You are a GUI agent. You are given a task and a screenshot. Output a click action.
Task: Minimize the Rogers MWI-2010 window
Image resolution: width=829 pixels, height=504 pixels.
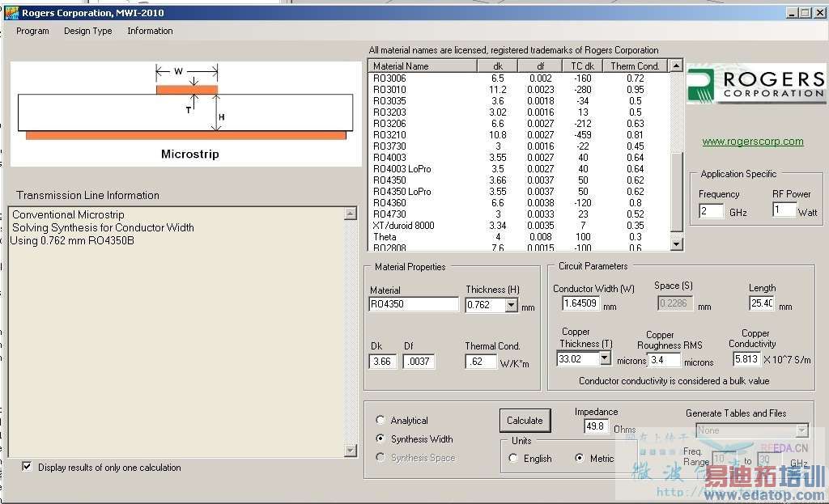(792, 13)
